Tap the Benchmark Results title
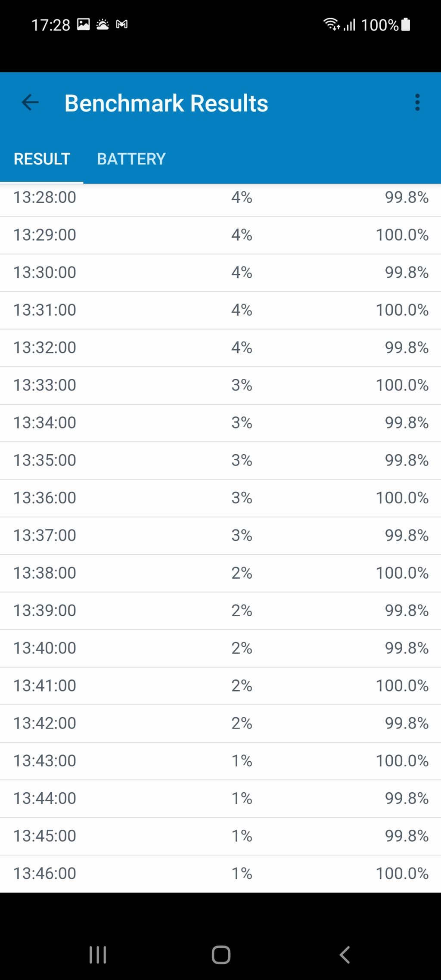Viewport: 441px width, 980px height. pyautogui.click(x=166, y=103)
